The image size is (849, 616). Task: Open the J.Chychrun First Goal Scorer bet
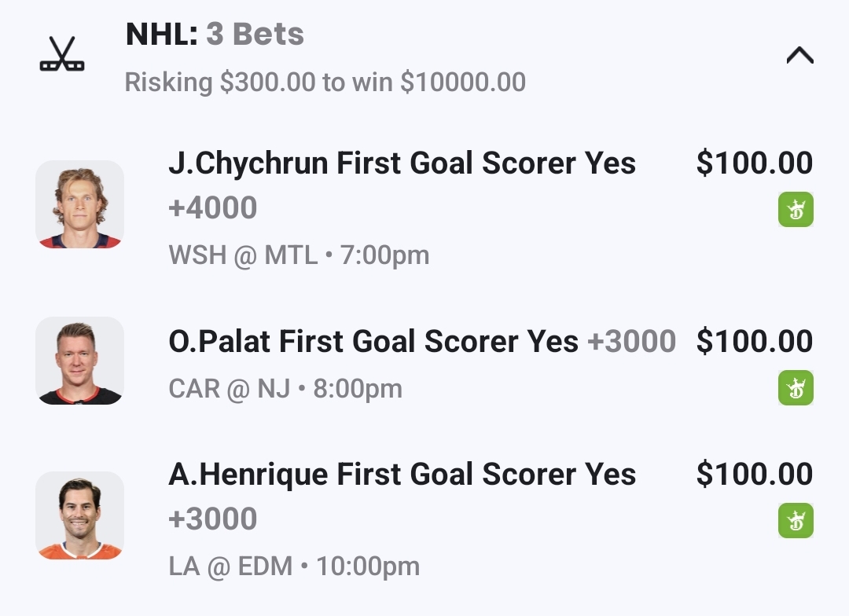pyautogui.click(x=402, y=163)
